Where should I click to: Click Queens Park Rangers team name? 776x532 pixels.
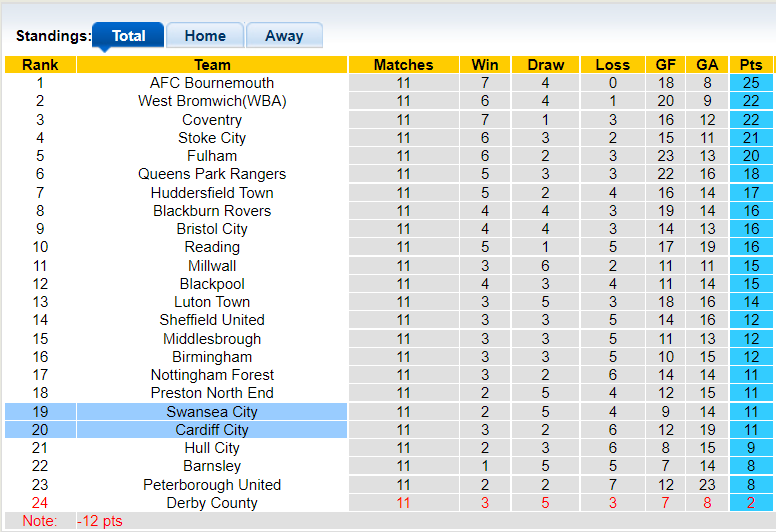[212, 174]
